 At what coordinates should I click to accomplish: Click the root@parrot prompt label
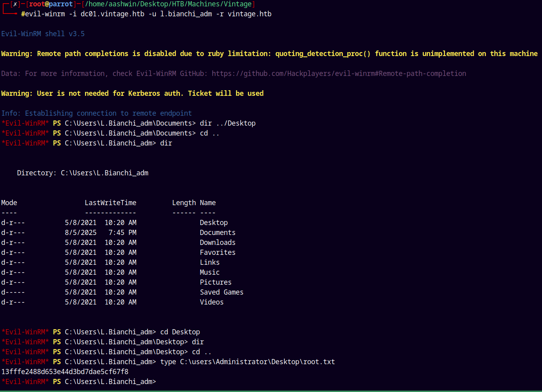click(51, 4)
